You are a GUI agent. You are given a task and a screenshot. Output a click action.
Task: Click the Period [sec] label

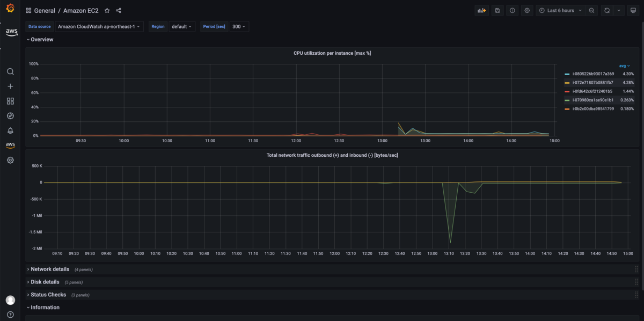pos(214,26)
